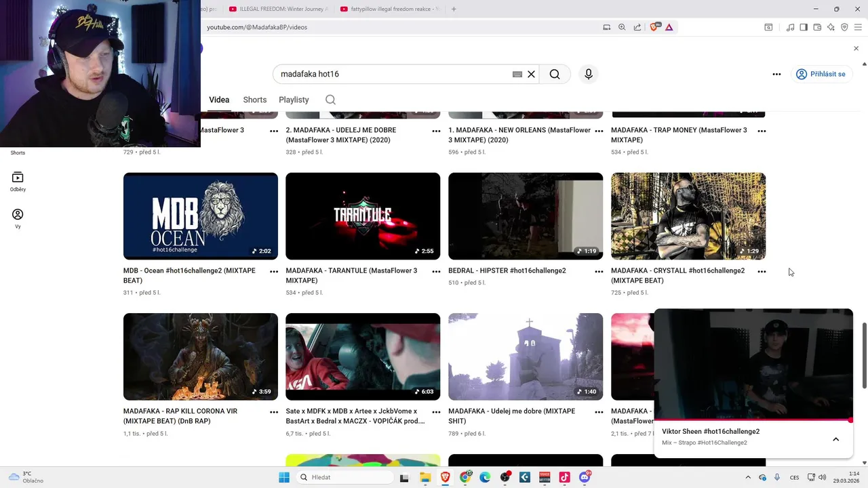The image size is (868, 488).
Task: Click the Přihlásit se sign-in button
Action: coord(821,74)
